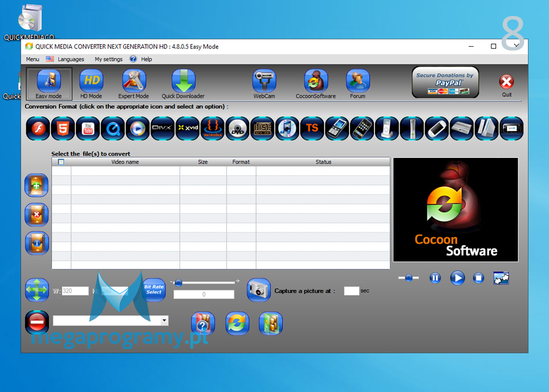This screenshot has width=549, height=392.
Task: Select the Xvid conversion format
Action: (188, 128)
